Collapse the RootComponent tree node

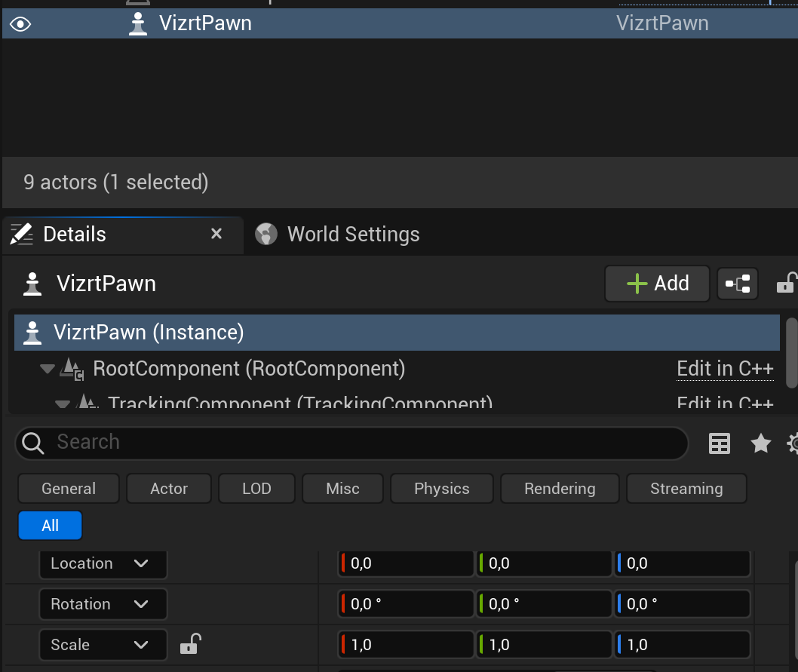point(48,369)
